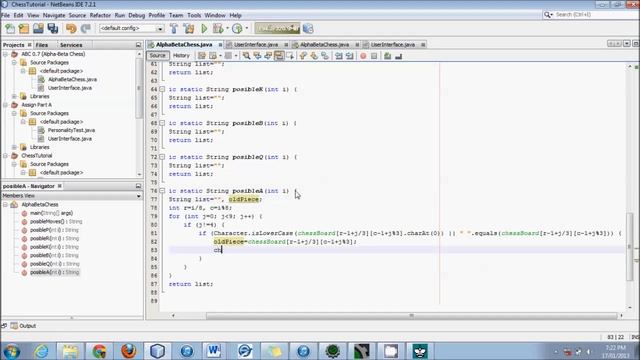Switch to the Files tab
This screenshot has width=640, height=360.
coord(42,45)
